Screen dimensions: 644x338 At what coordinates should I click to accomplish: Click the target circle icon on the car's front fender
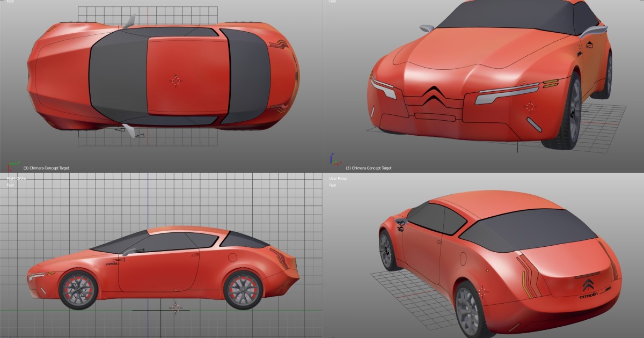(530, 107)
